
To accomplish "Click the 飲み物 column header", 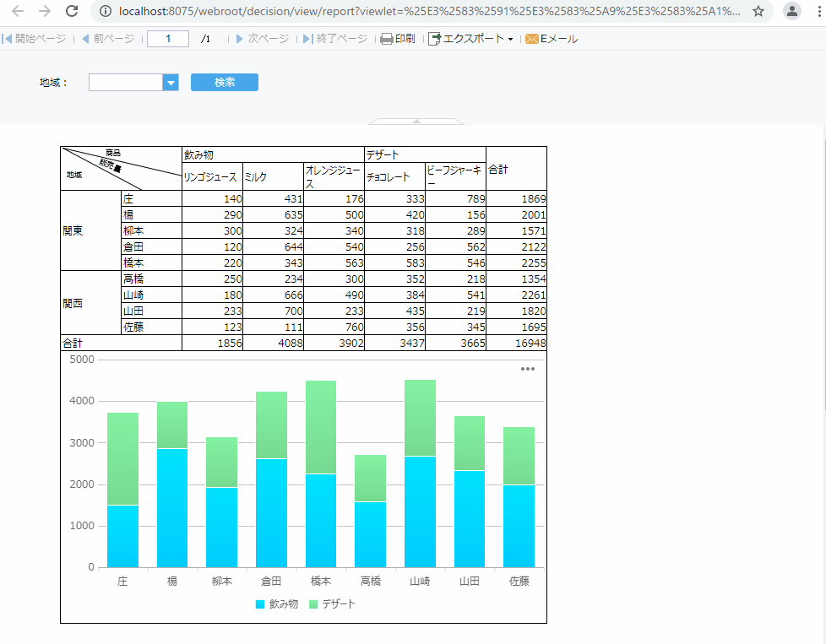I will point(273,154).
